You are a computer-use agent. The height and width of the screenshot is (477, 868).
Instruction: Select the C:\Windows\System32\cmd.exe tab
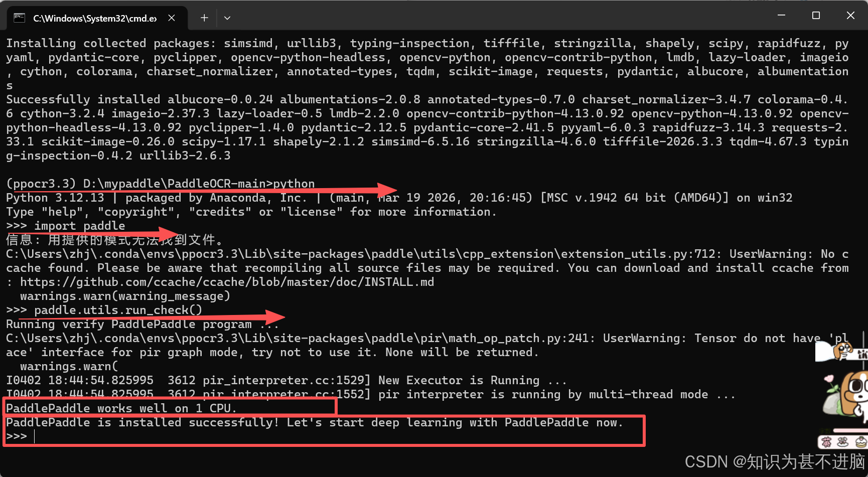click(x=97, y=18)
